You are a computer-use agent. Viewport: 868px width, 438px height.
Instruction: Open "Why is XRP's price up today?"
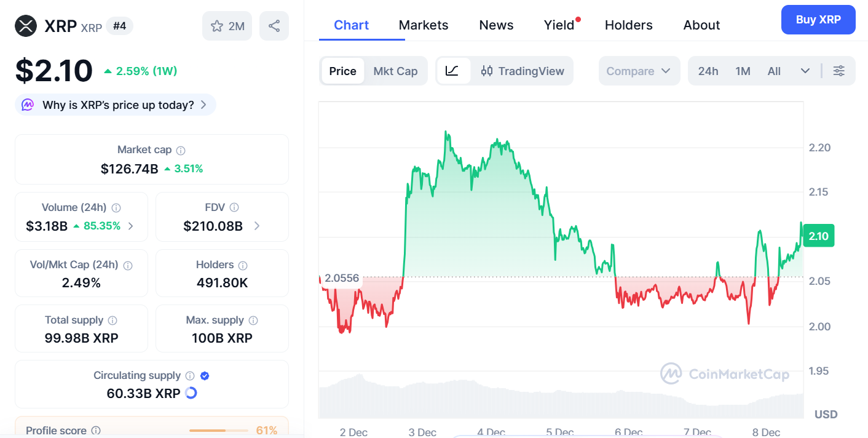[x=116, y=105]
